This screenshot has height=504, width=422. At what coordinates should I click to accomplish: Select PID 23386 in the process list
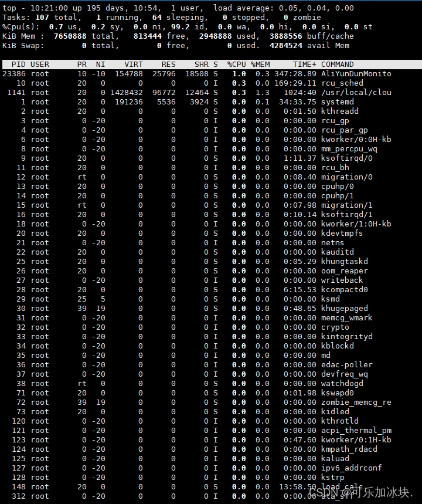click(14, 73)
